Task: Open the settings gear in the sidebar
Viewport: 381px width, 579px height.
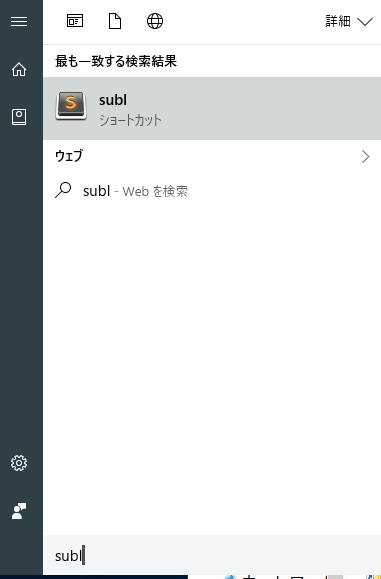Action: point(19,463)
